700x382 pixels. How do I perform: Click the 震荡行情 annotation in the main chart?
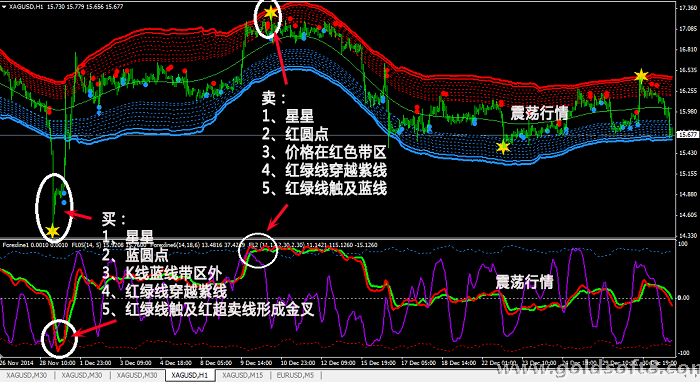coord(539,113)
